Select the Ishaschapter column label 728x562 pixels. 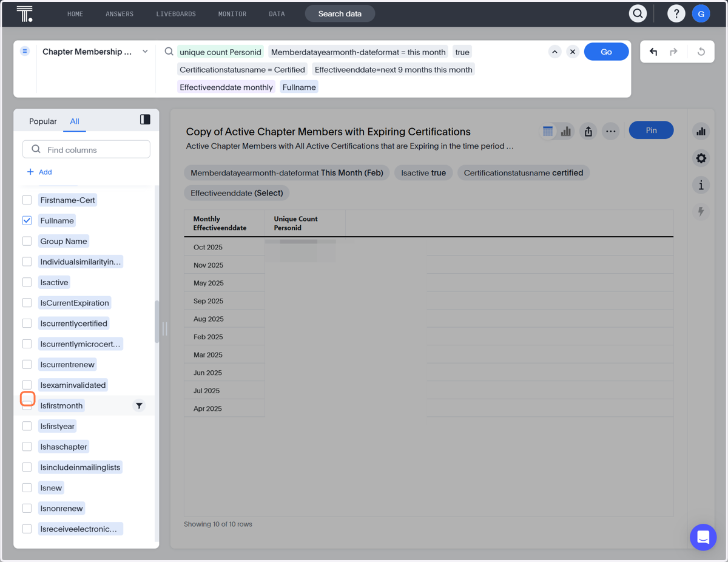click(x=64, y=447)
